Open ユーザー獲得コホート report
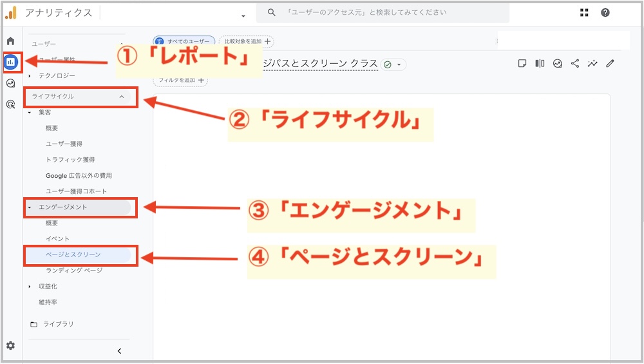 [x=77, y=191]
